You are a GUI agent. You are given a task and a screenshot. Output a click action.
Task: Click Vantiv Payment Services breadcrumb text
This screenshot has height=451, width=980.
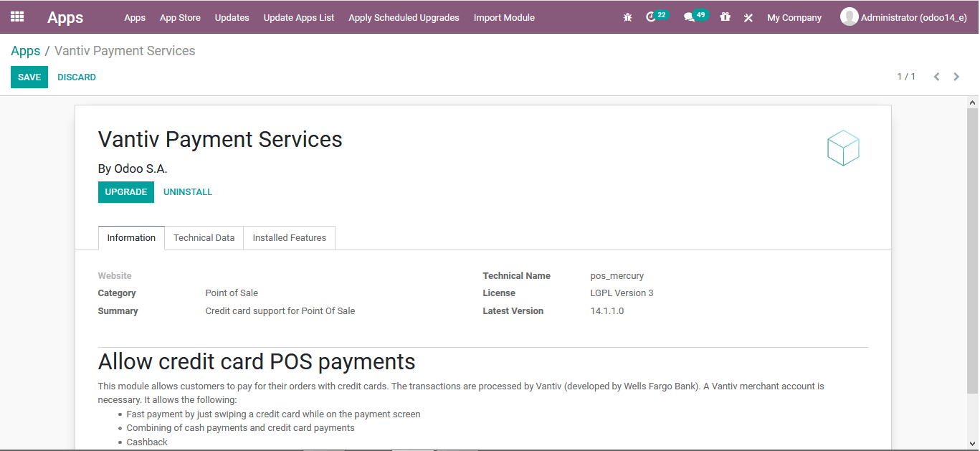click(125, 51)
